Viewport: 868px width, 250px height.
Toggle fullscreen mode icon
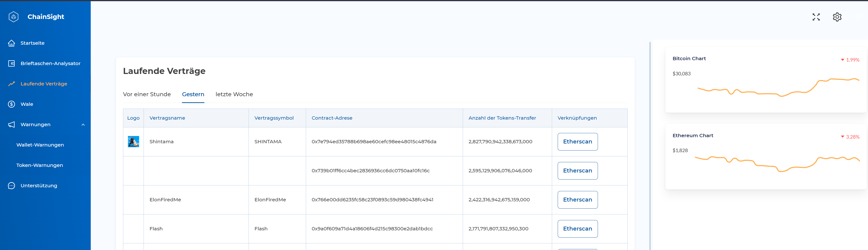click(816, 17)
